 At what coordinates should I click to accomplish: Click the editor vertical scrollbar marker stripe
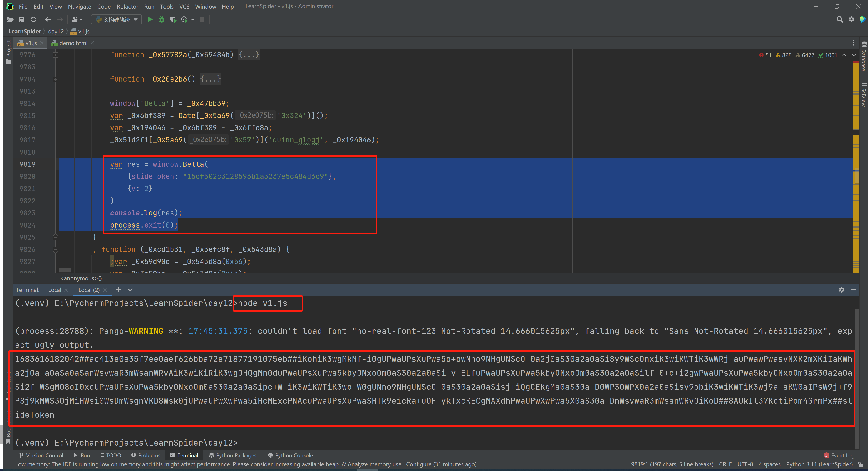[856, 167]
